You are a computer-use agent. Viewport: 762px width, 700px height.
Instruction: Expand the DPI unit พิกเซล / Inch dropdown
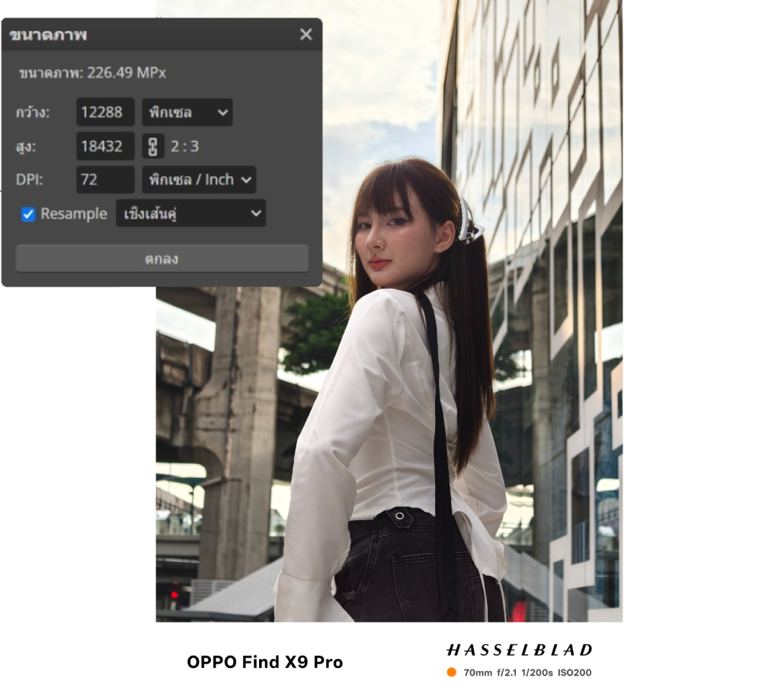pos(199,180)
